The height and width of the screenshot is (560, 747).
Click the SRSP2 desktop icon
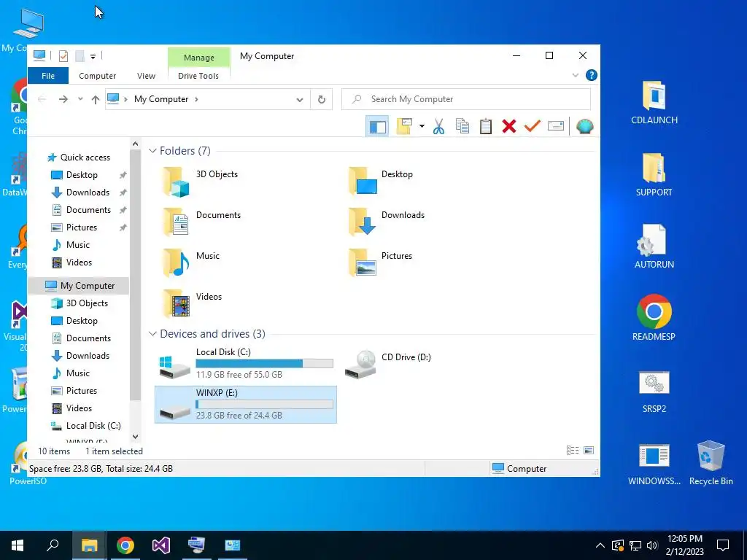pyautogui.click(x=654, y=392)
